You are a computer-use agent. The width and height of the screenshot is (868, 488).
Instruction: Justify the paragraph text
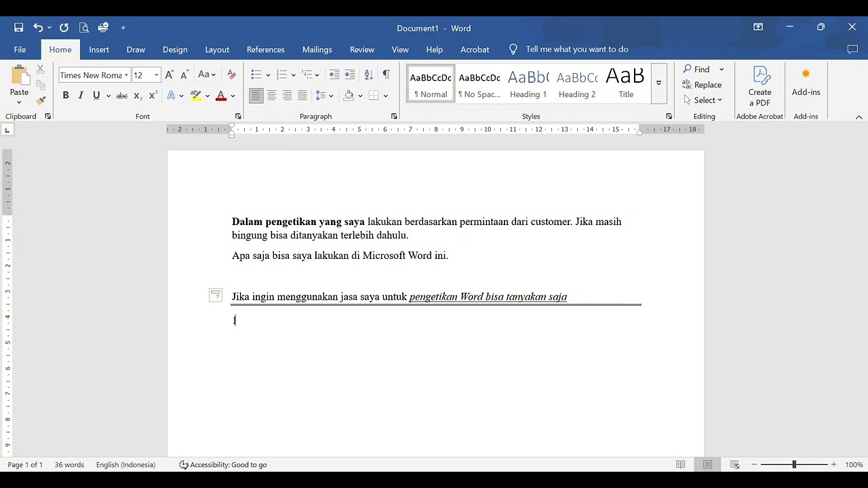(x=302, y=96)
